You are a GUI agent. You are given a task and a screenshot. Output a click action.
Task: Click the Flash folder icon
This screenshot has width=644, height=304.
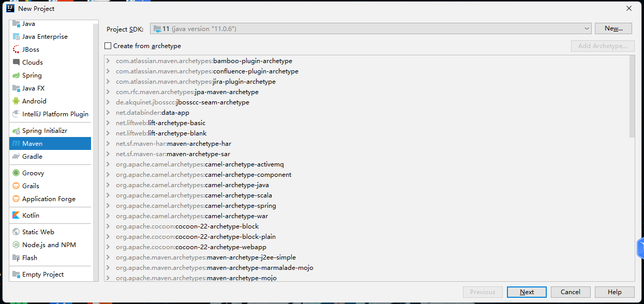pos(16,258)
